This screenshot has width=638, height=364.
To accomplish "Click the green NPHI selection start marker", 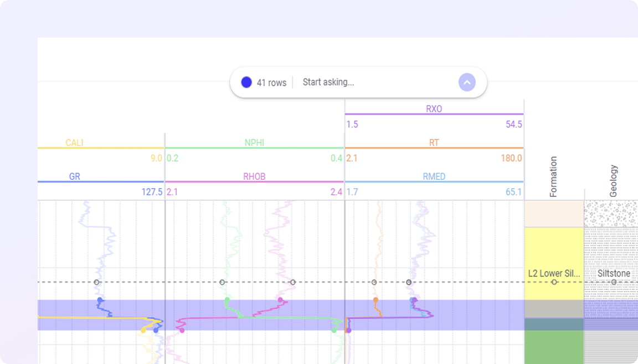I will [227, 300].
